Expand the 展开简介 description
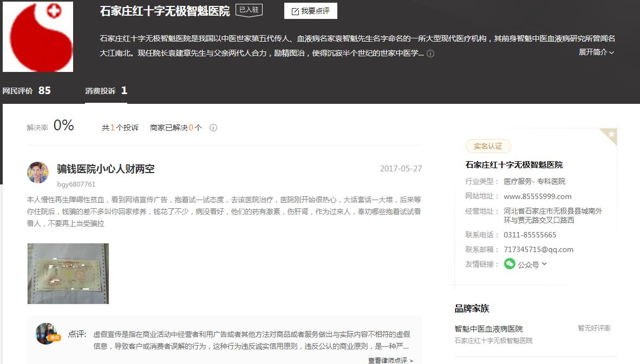Viewport: 640px width, 364px height. pos(596,52)
